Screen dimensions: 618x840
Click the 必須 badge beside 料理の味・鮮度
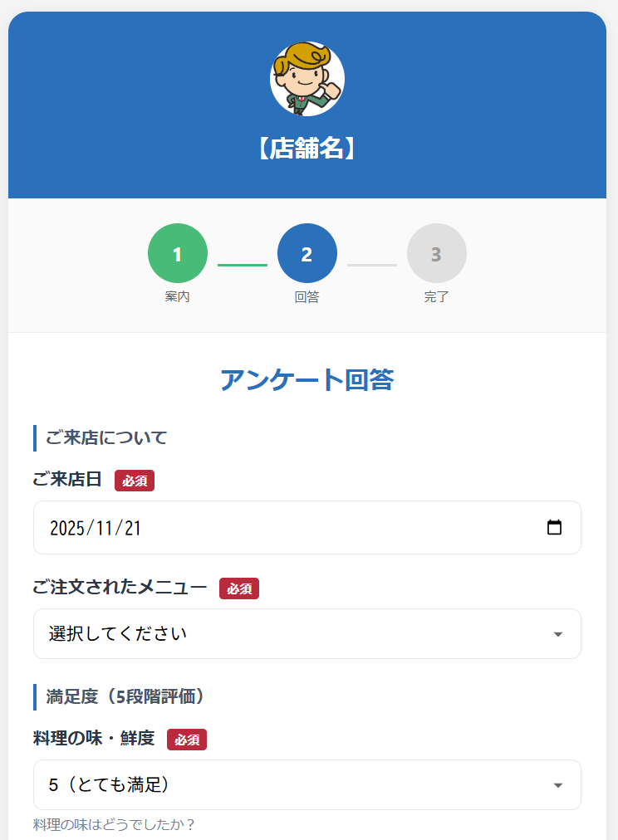[187, 740]
